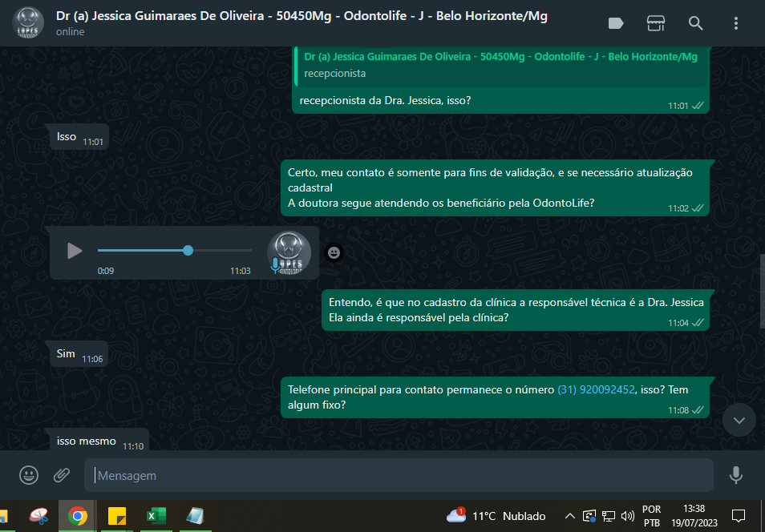This screenshot has width=765, height=532.
Task: Search within this conversation
Action: point(696,23)
